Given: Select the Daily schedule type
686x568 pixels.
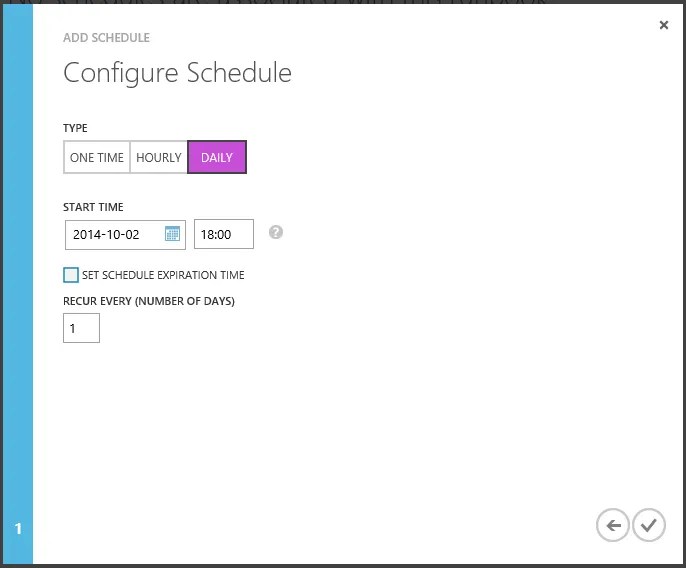Looking at the screenshot, I should pyautogui.click(x=217, y=157).
